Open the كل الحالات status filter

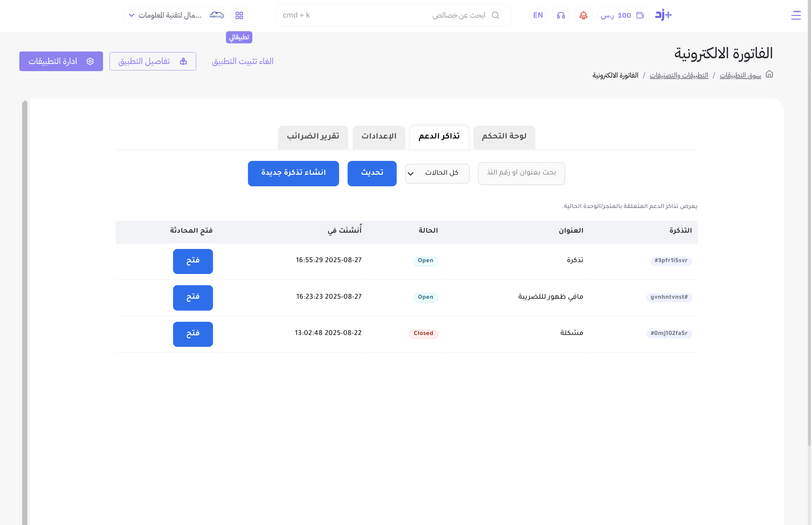(437, 173)
